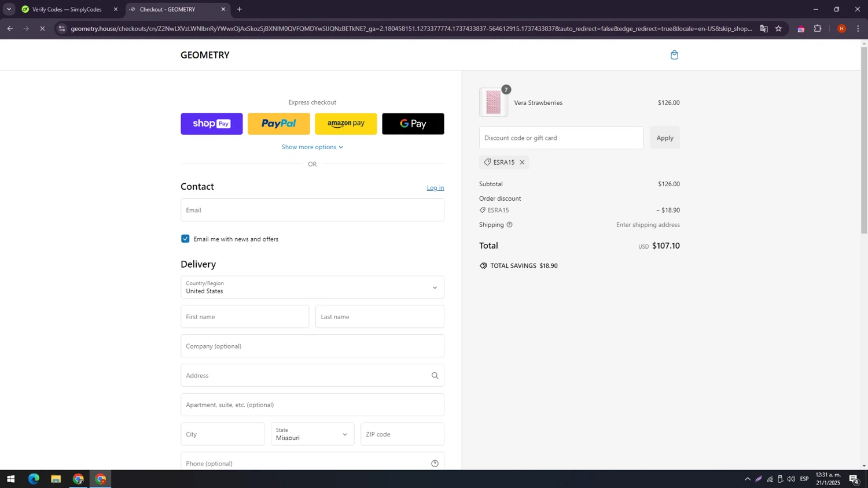Screen dimensions: 868x488
Task: Click the Total amount $107.10
Action: 665,246
